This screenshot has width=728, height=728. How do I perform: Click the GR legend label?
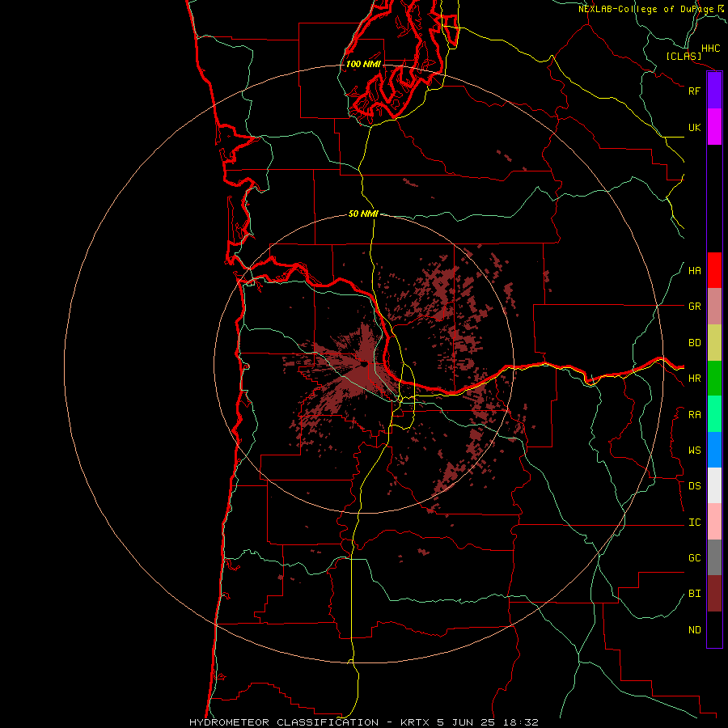click(x=694, y=307)
